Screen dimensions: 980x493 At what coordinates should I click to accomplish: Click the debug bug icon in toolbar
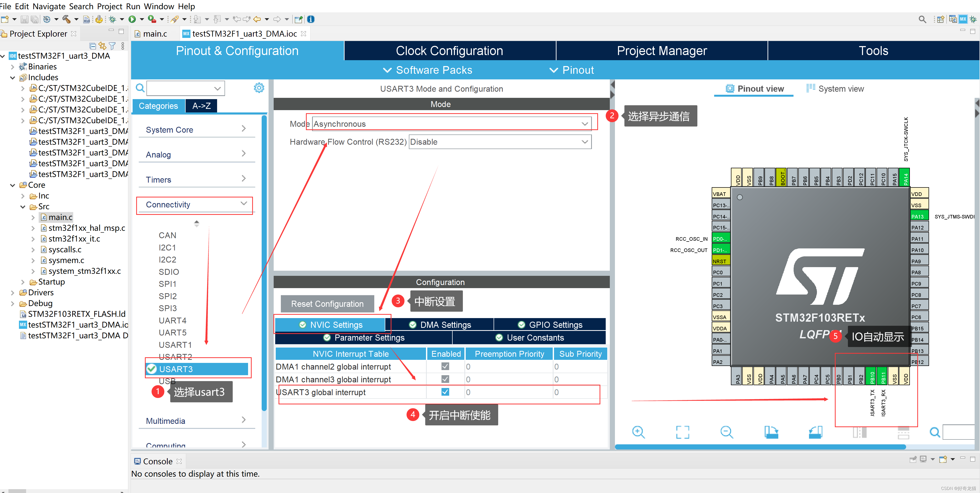[x=113, y=19]
